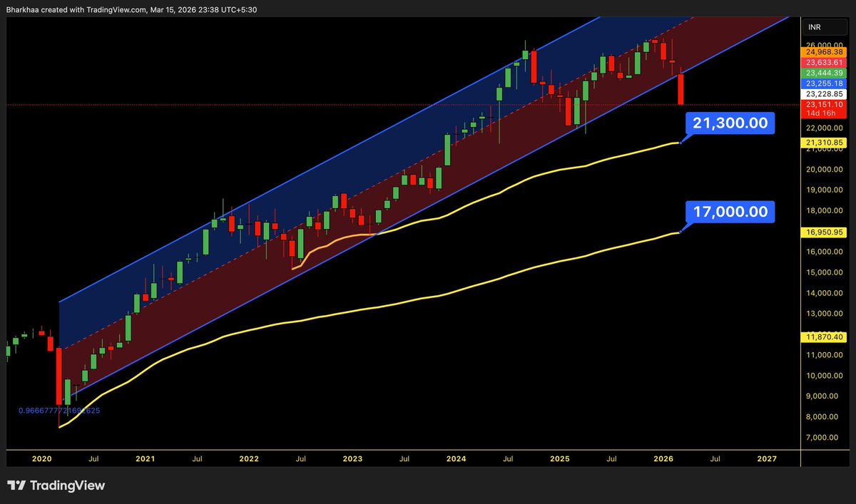Viewport: 856px width, 504px height.
Task: Click the 13,000.00 price axis value
Action: (x=824, y=314)
